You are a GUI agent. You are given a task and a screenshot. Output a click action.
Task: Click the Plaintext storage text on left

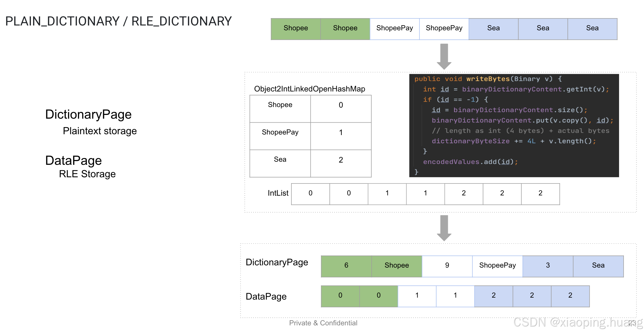[100, 131]
